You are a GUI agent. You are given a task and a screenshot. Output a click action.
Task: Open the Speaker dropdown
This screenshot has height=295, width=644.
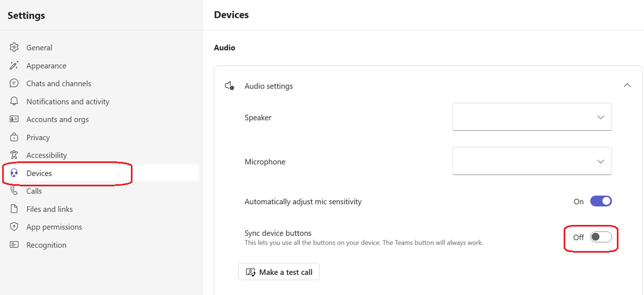point(532,117)
